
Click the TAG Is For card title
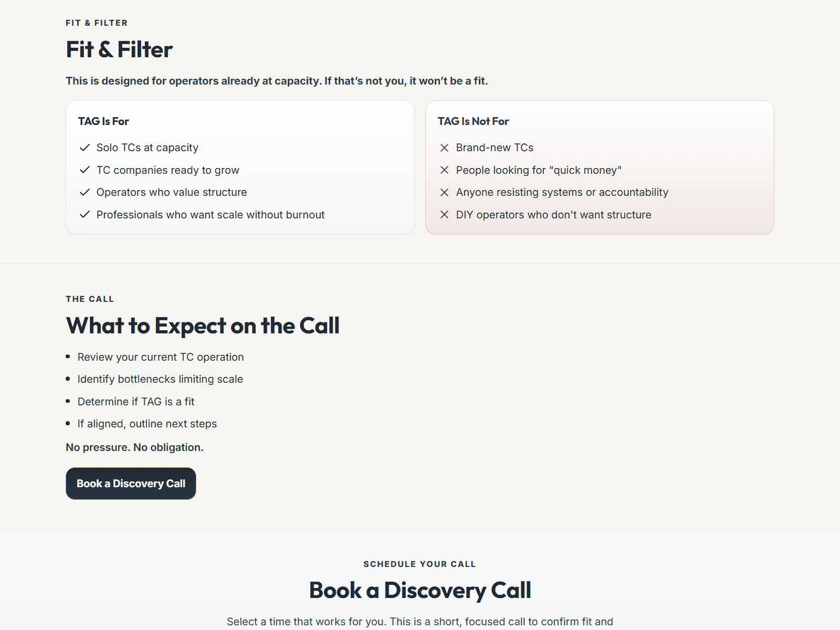point(103,121)
